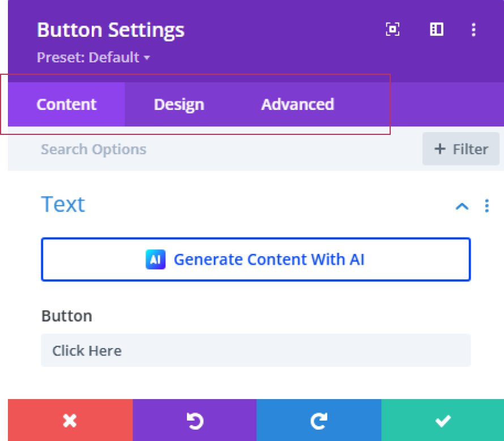Click the blue AI badge icon

[x=155, y=260]
